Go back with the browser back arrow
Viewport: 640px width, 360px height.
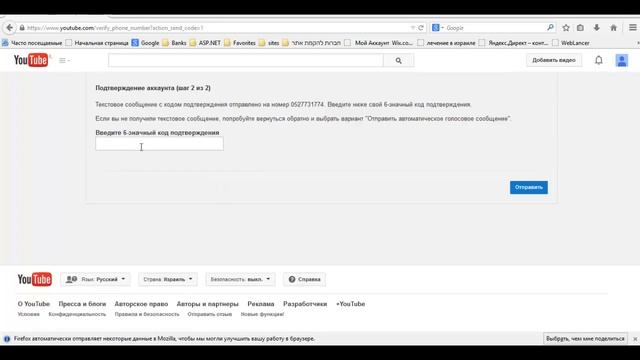[9, 28]
